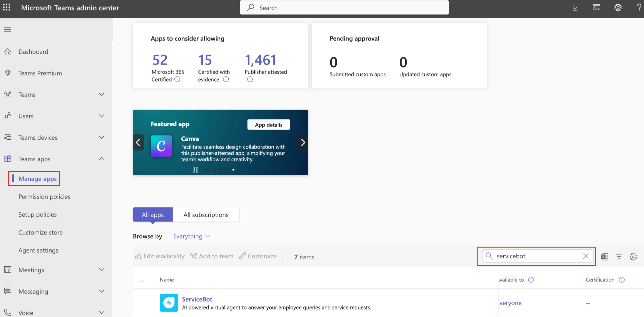Switch to the All subscriptions tab
Screen dimensions: 644x317
coord(206,215)
